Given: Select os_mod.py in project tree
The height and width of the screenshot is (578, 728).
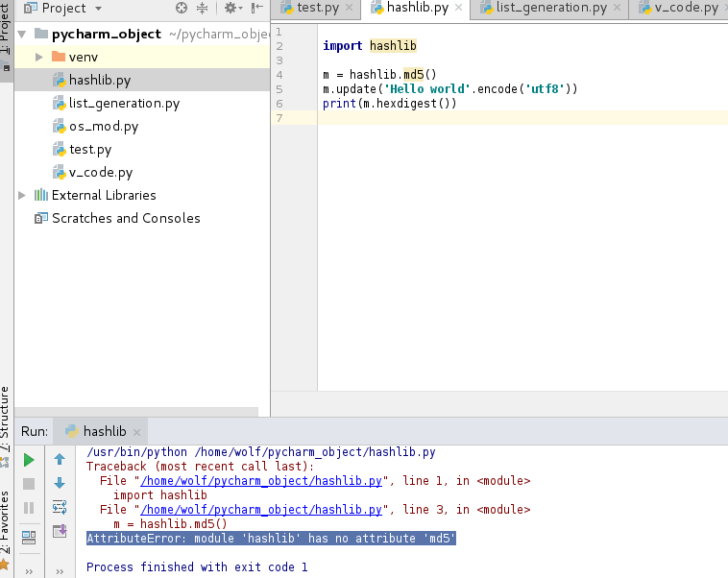Looking at the screenshot, I should pos(104,126).
